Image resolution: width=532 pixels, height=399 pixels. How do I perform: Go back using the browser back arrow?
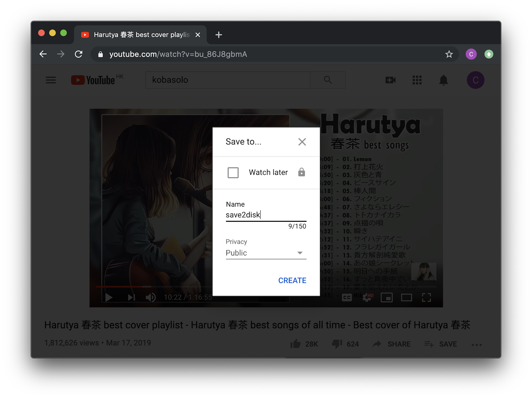43,54
